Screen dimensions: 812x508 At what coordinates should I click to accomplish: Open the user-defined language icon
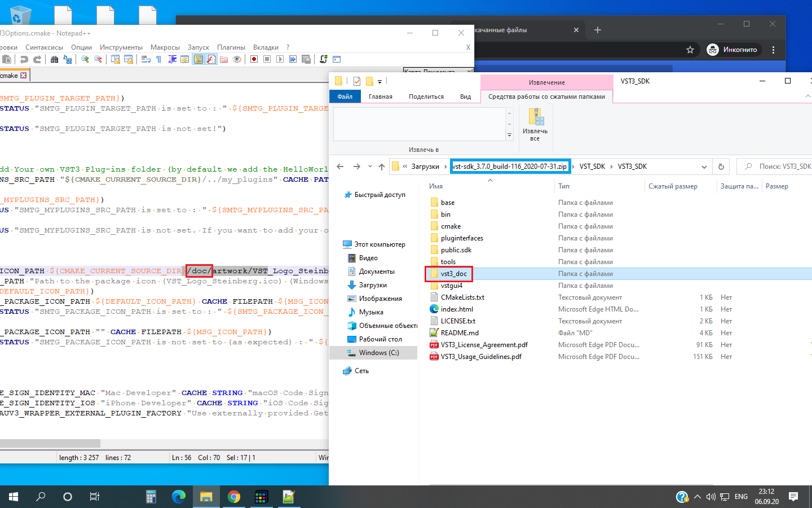(x=185, y=59)
